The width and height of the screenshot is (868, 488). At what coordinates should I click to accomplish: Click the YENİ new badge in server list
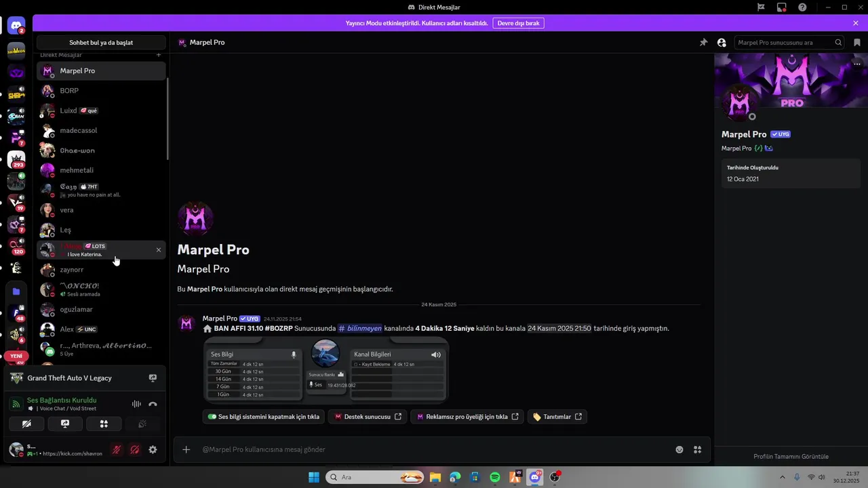coord(16,356)
